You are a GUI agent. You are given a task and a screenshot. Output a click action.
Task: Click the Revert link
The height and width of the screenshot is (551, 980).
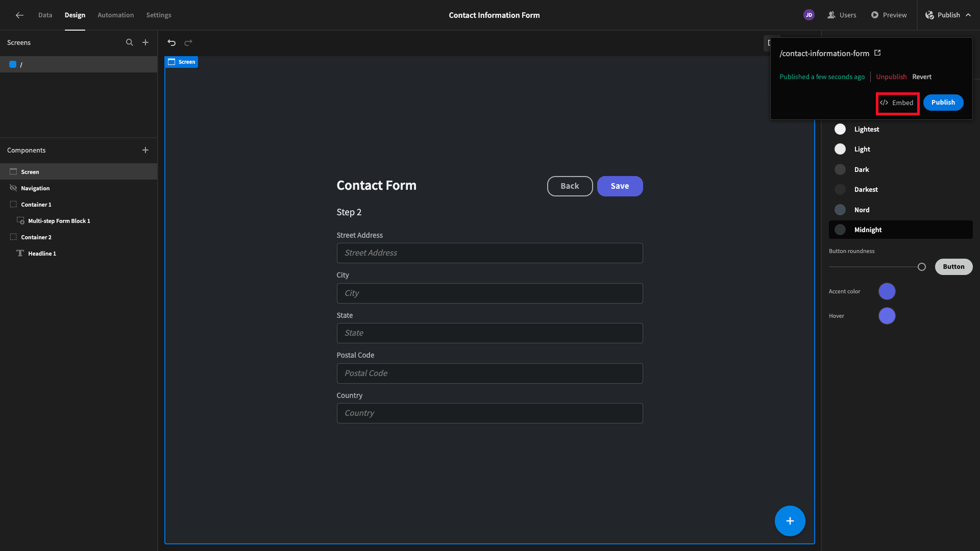tap(922, 77)
